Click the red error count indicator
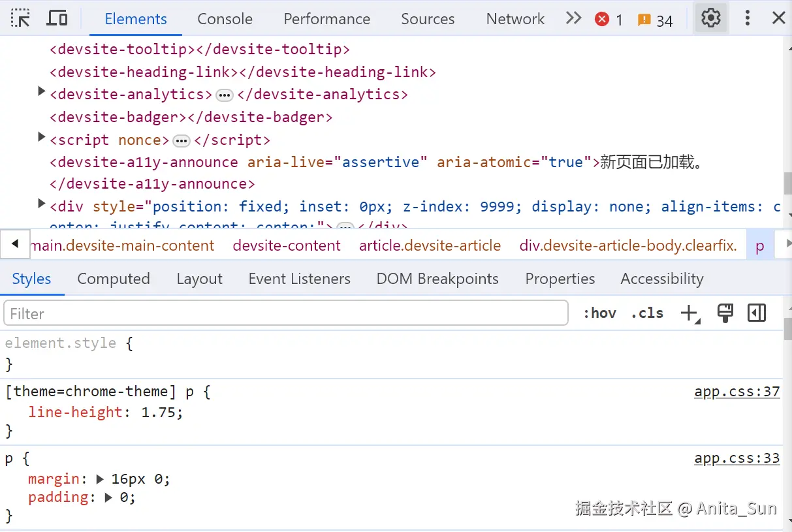The image size is (792, 532). (609, 20)
